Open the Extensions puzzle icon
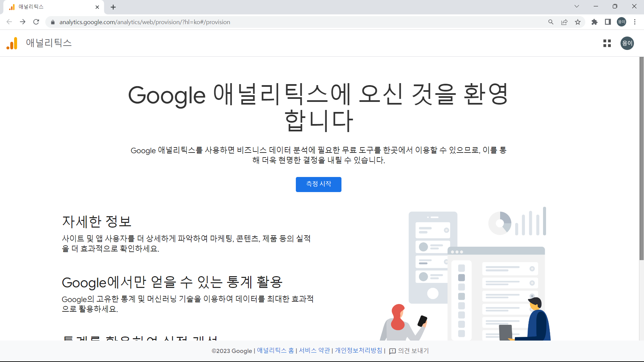This screenshot has height=362, width=644. click(595, 22)
